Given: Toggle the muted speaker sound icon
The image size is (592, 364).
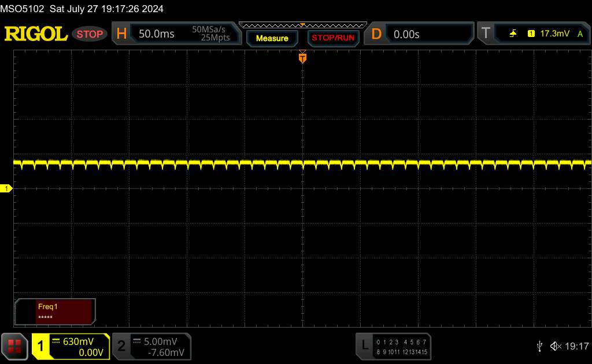Looking at the screenshot, I should 556,346.
